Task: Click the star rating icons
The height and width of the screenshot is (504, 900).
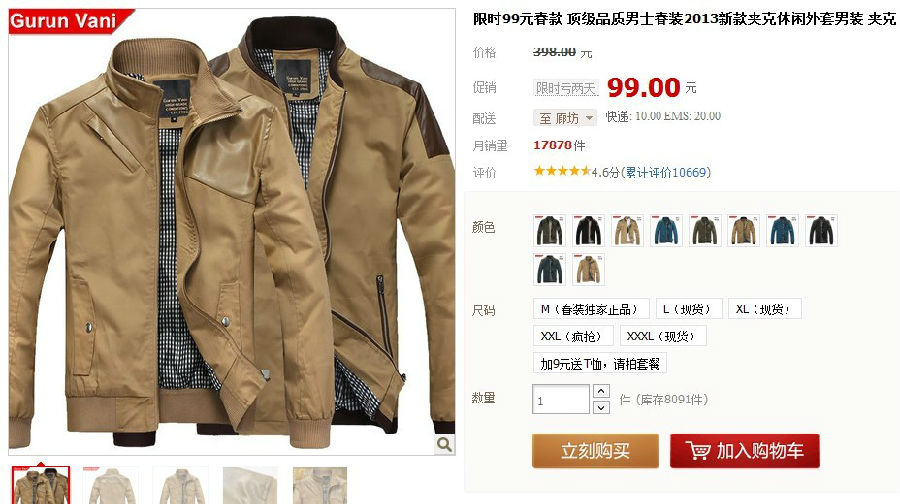Action: (x=561, y=171)
